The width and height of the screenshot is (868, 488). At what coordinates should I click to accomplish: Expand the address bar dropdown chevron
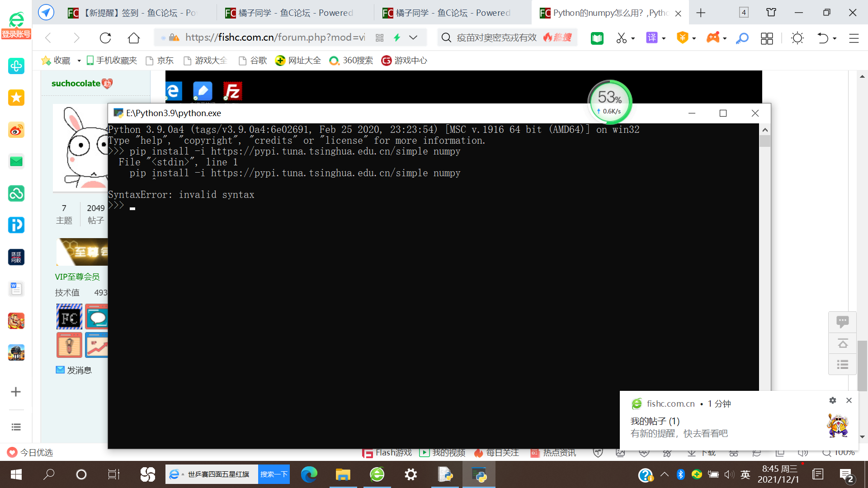413,38
